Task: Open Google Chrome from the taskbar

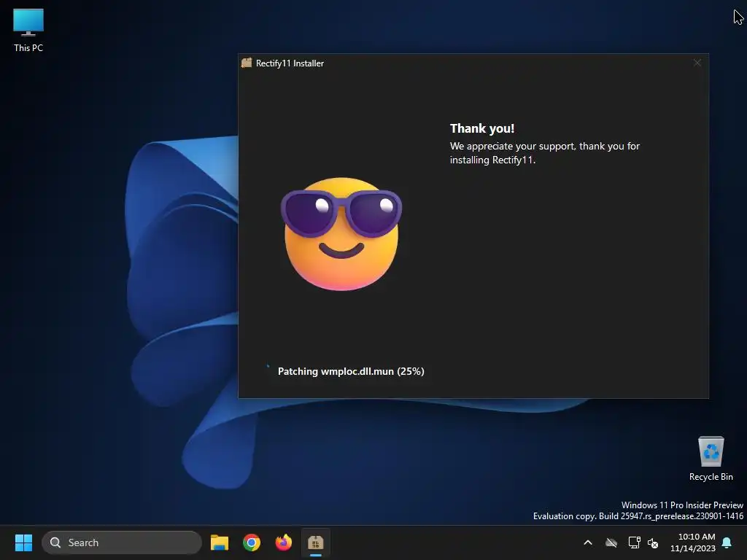Action: 252,542
